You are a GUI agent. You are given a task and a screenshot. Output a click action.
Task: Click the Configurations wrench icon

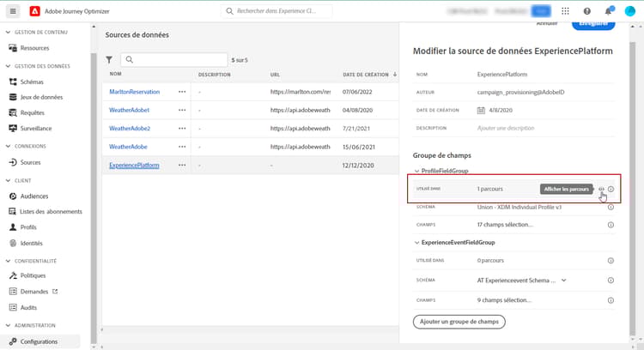point(13,341)
